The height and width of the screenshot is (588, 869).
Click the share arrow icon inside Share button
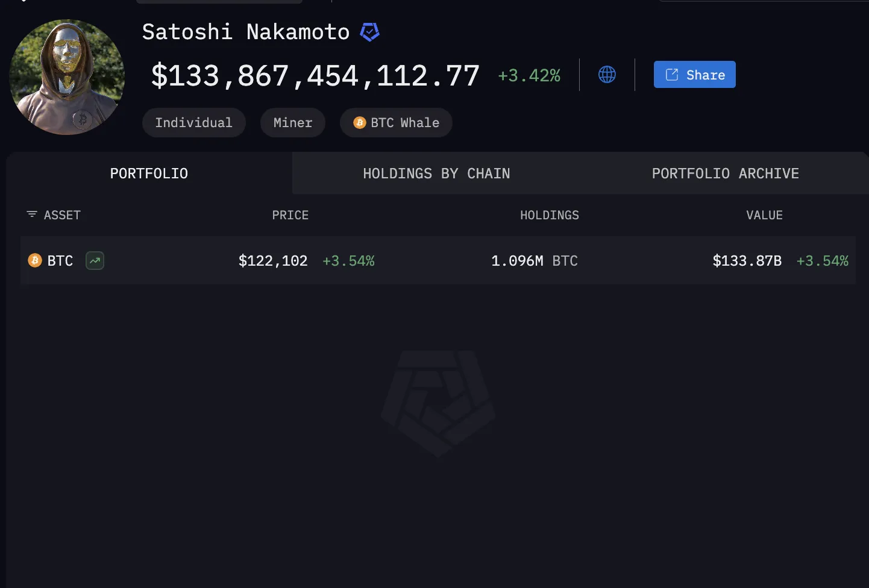coord(671,74)
